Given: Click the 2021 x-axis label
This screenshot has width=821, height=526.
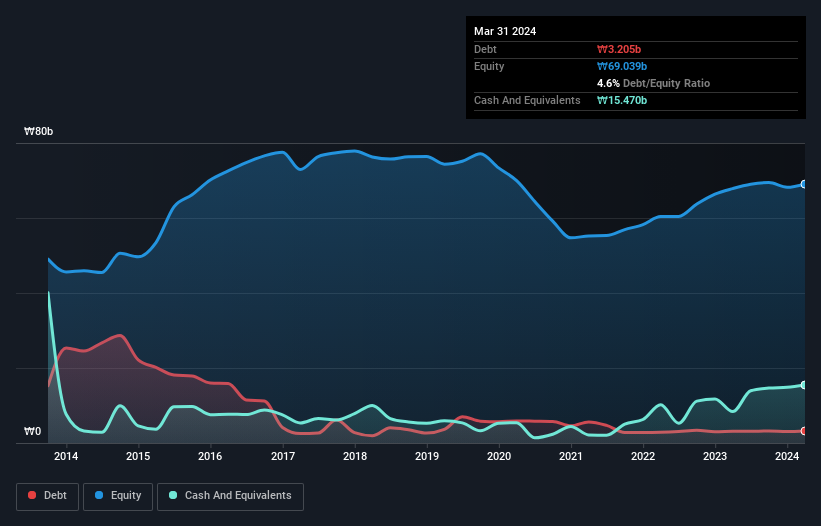Looking at the screenshot, I should (571, 456).
